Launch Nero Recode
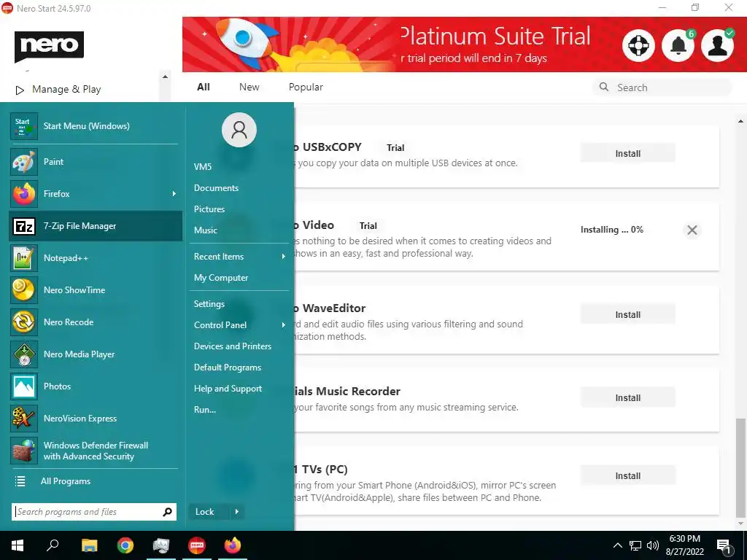The width and height of the screenshot is (747, 560). pyautogui.click(x=96, y=322)
